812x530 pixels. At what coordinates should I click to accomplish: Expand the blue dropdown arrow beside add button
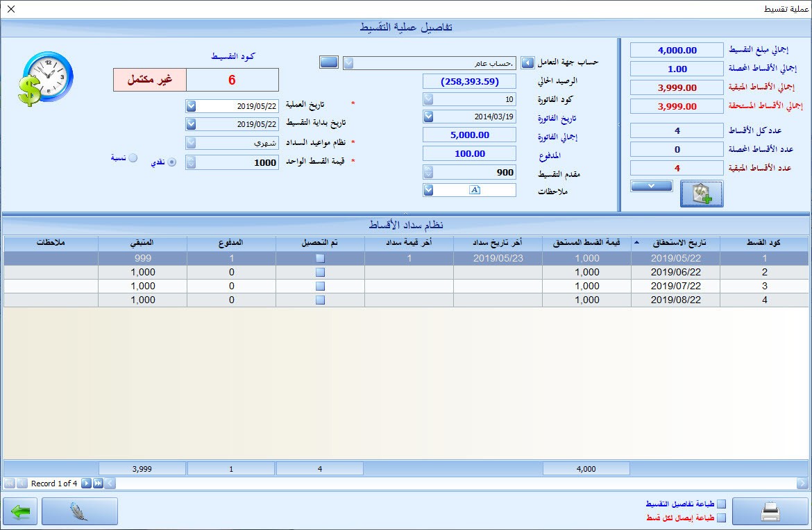pos(651,186)
